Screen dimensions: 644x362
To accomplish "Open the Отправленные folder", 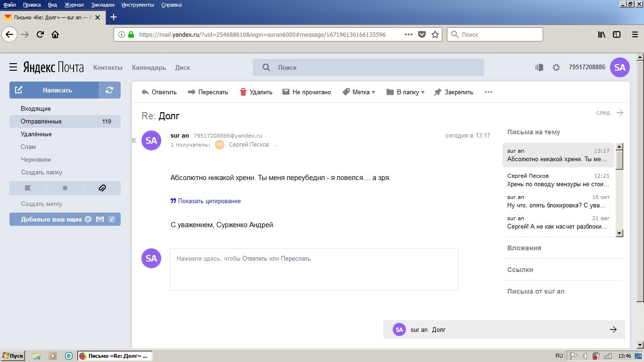I will coord(41,122).
